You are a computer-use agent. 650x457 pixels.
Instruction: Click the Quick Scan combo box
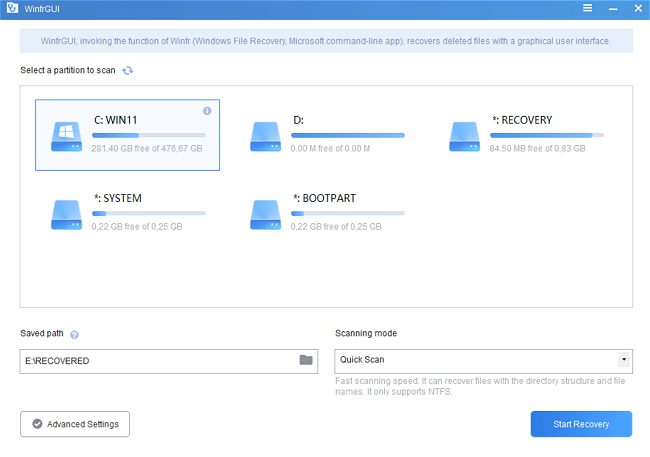pos(483,361)
